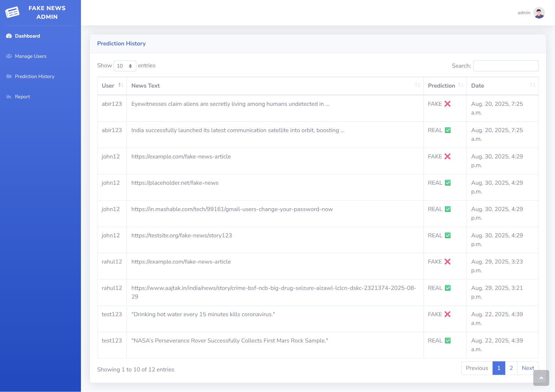Go to page 2 of results

click(x=511, y=368)
